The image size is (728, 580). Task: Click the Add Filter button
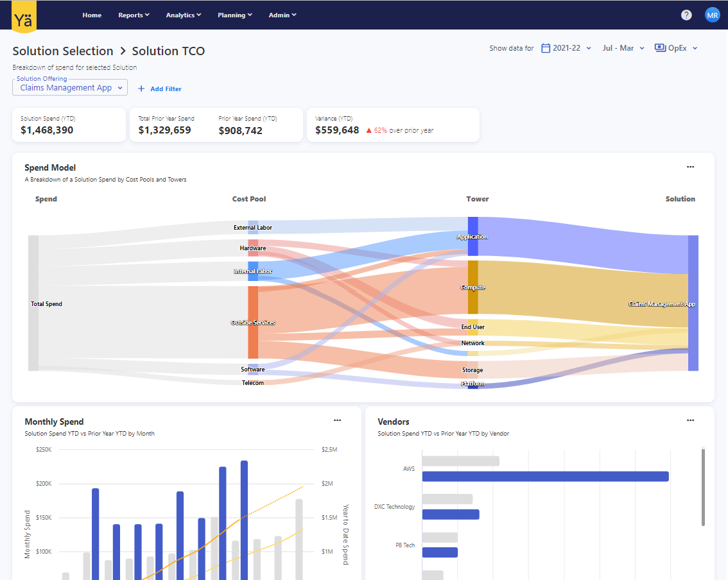tap(160, 89)
